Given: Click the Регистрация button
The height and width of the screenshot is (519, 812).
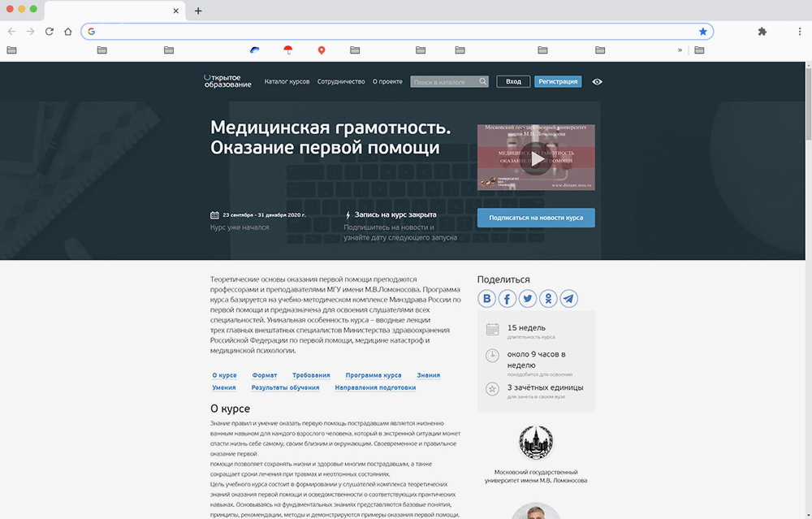Looking at the screenshot, I should pos(558,82).
